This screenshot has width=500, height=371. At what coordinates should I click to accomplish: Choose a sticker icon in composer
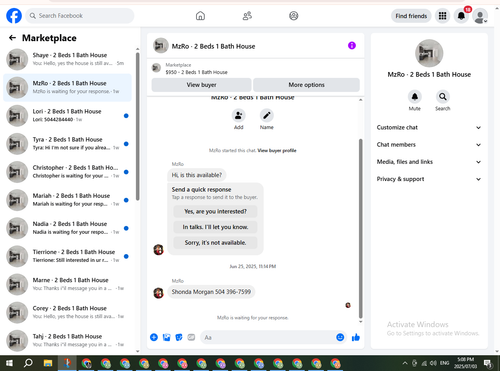179,337
